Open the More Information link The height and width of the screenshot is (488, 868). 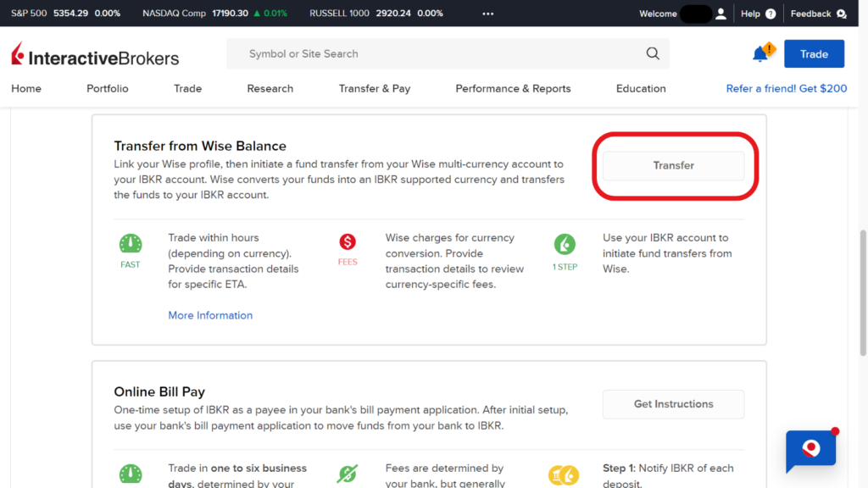(210, 314)
